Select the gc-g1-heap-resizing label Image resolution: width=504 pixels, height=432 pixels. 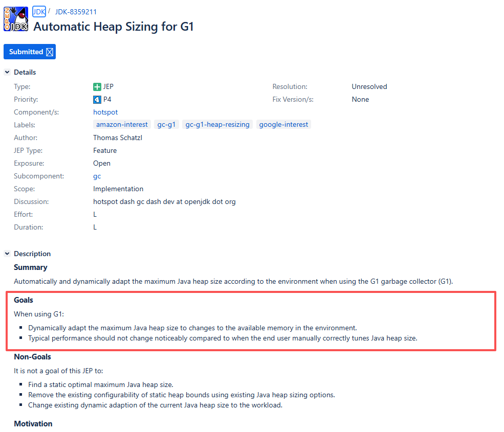tap(217, 125)
